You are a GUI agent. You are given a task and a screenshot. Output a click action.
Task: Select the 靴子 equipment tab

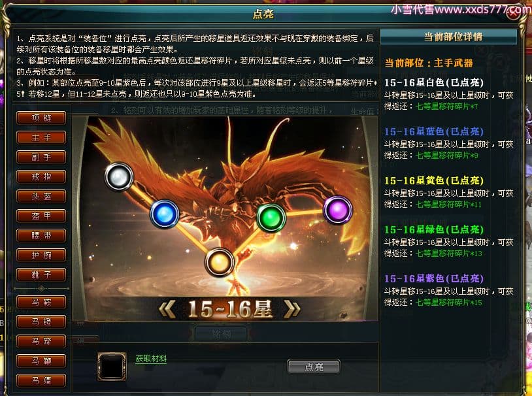41,275
